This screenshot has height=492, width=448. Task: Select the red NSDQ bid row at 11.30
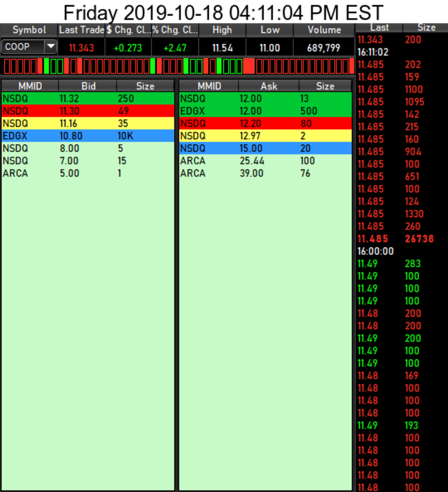click(x=88, y=111)
